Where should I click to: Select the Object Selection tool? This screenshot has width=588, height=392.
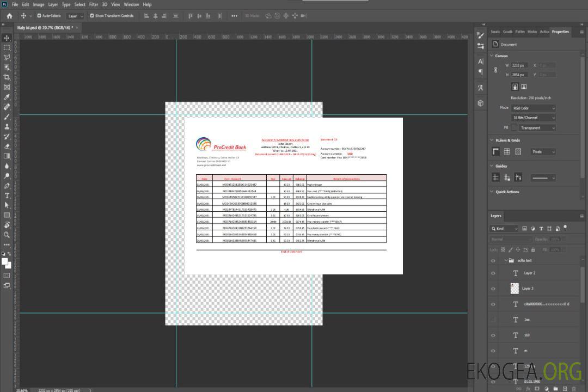point(7,68)
